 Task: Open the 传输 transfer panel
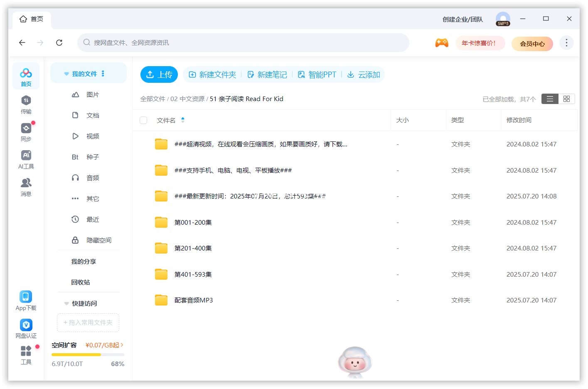pos(26,104)
